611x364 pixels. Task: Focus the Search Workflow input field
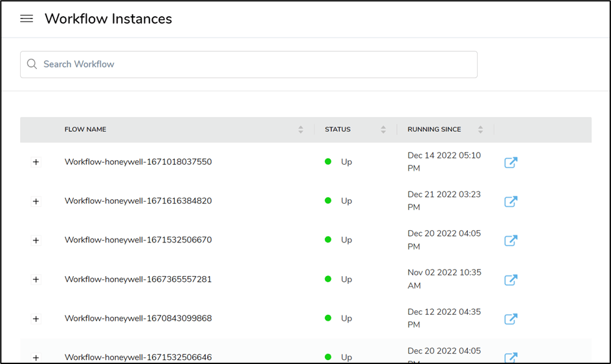[x=249, y=64]
